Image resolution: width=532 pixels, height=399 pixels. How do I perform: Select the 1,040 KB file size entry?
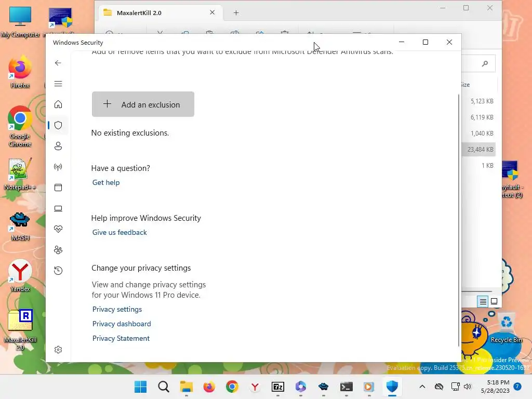[x=482, y=134]
